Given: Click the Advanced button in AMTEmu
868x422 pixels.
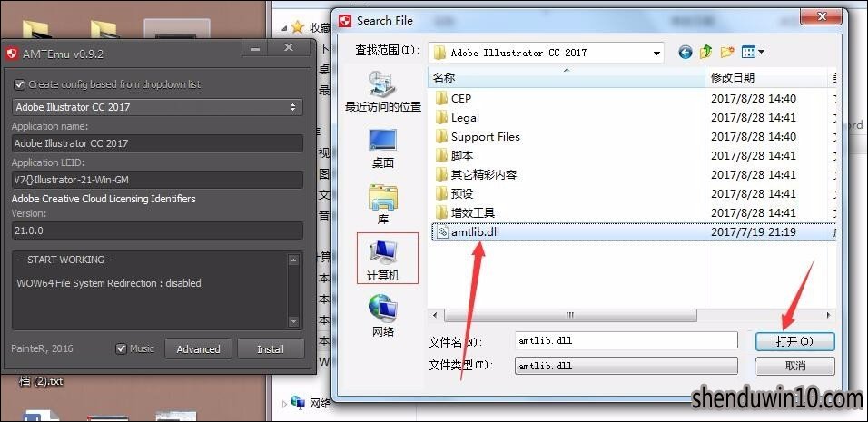Looking at the screenshot, I should (x=198, y=349).
